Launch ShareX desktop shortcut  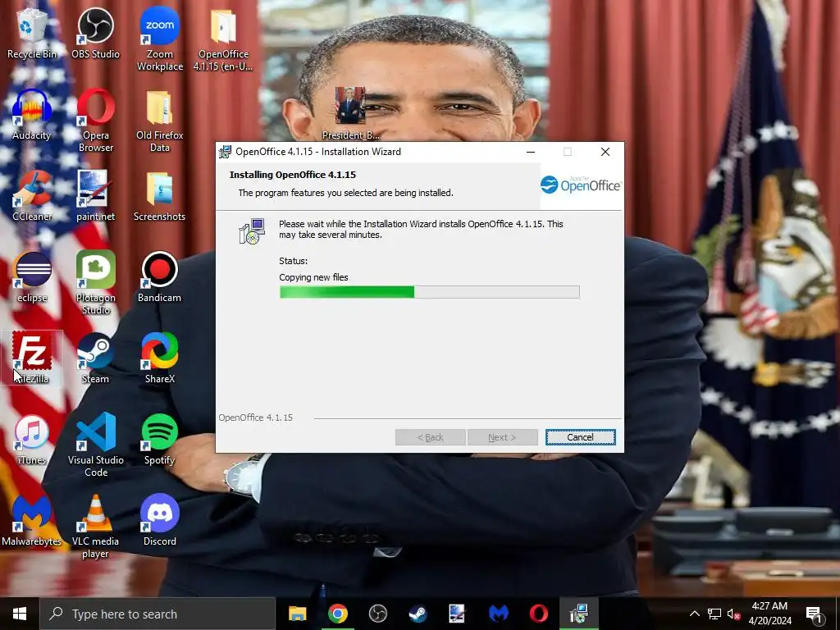[160, 358]
